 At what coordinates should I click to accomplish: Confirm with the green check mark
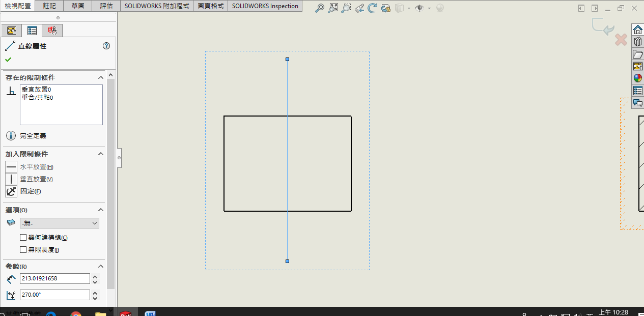coord(8,60)
